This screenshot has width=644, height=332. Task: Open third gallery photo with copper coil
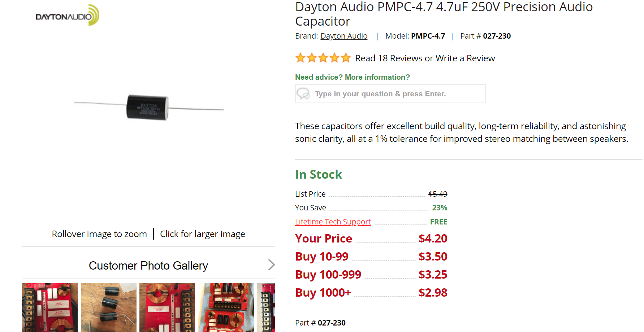pos(167,307)
